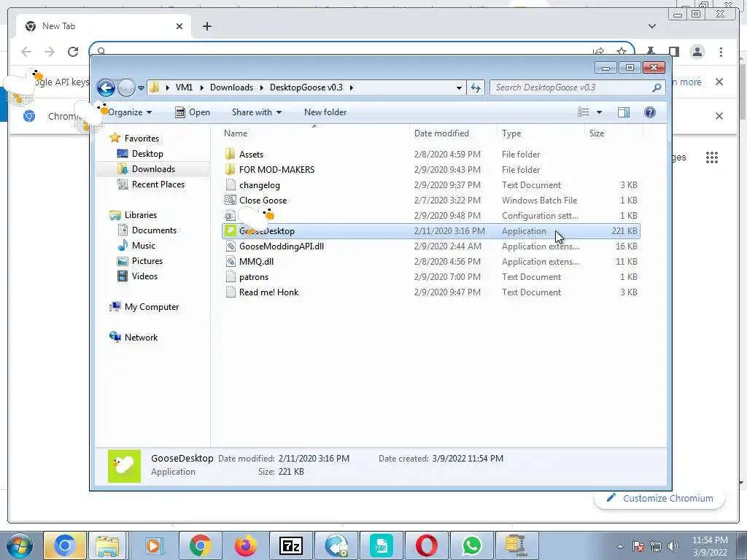Viewport: 747px width, 560px height.
Task: Expand the address bar history dropdown
Action: tap(459, 87)
